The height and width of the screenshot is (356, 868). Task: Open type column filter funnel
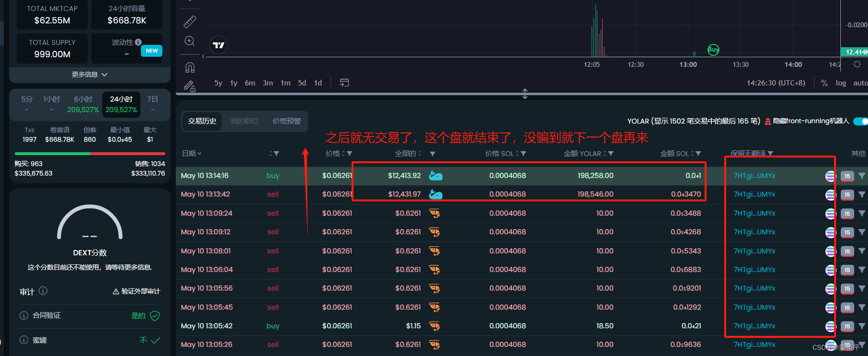276,154
